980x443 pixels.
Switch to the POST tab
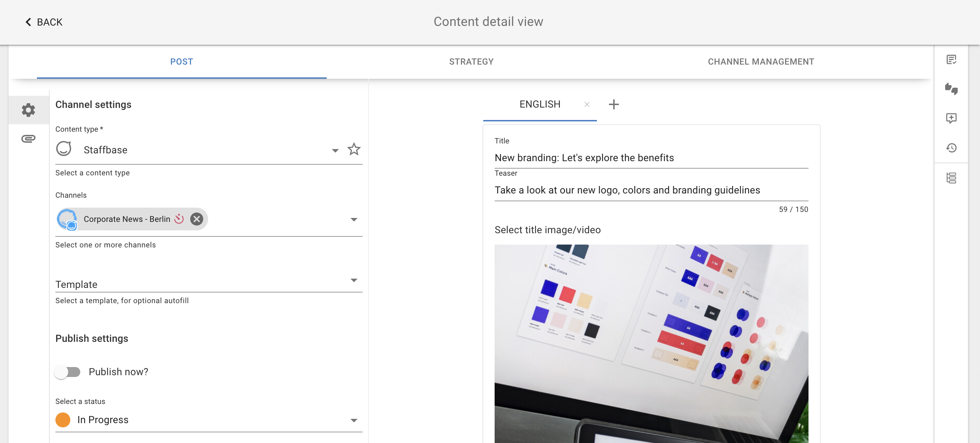(x=181, y=62)
